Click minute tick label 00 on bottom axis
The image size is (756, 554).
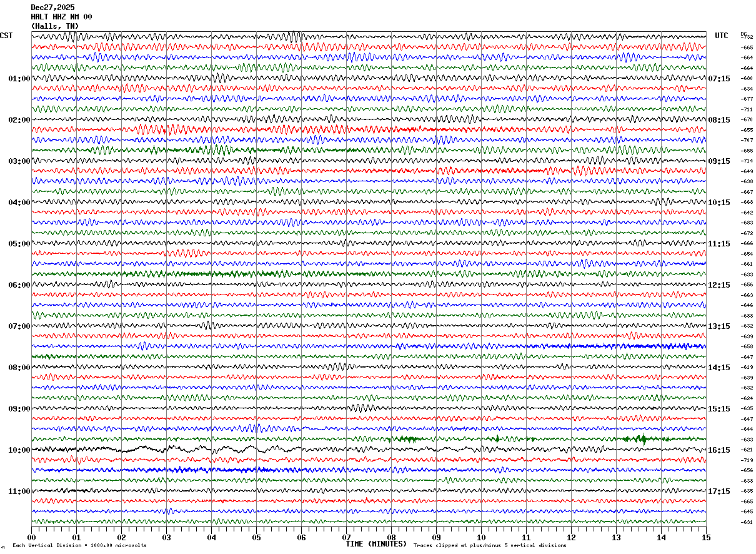tap(31, 537)
